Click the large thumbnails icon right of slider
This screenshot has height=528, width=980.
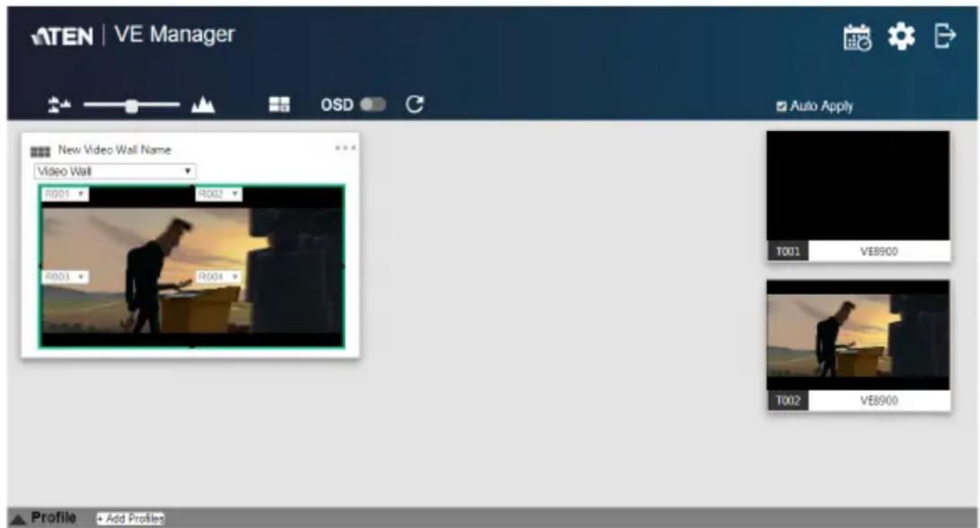(204, 105)
